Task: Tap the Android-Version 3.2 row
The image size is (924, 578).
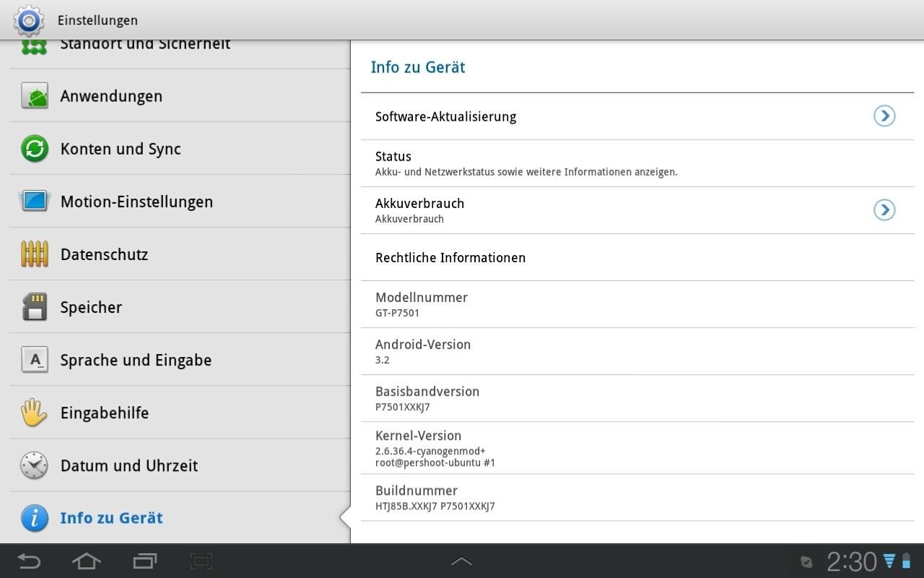Action: pyautogui.click(x=637, y=351)
